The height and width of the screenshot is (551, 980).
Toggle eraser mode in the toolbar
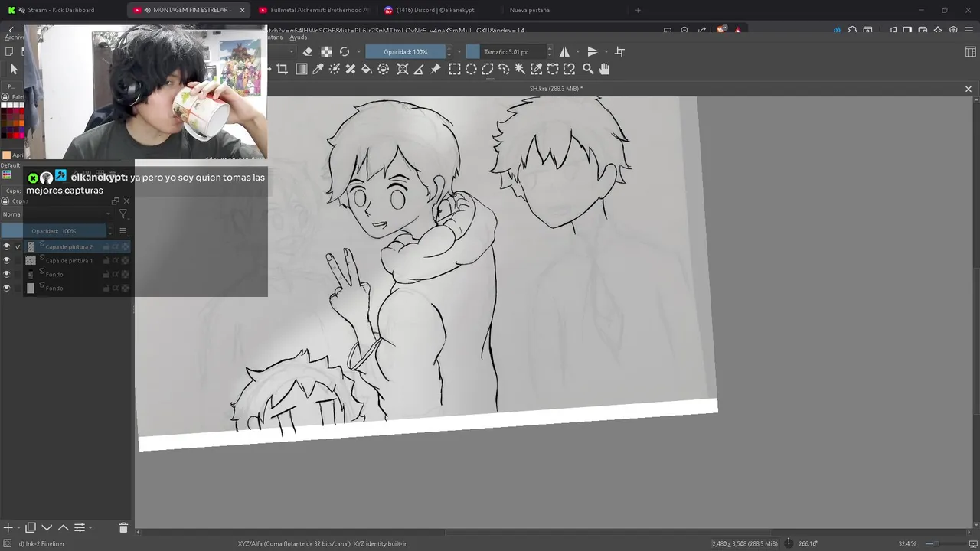tap(308, 51)
